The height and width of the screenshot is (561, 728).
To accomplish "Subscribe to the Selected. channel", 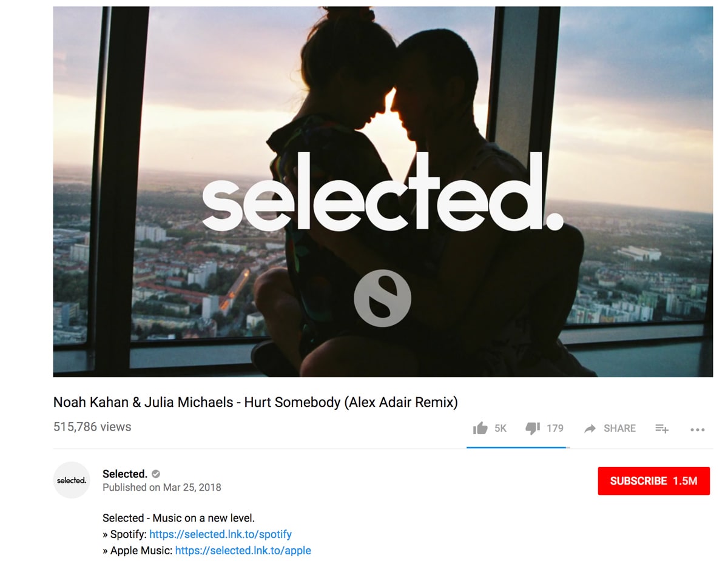I will [x=653, y=481].
